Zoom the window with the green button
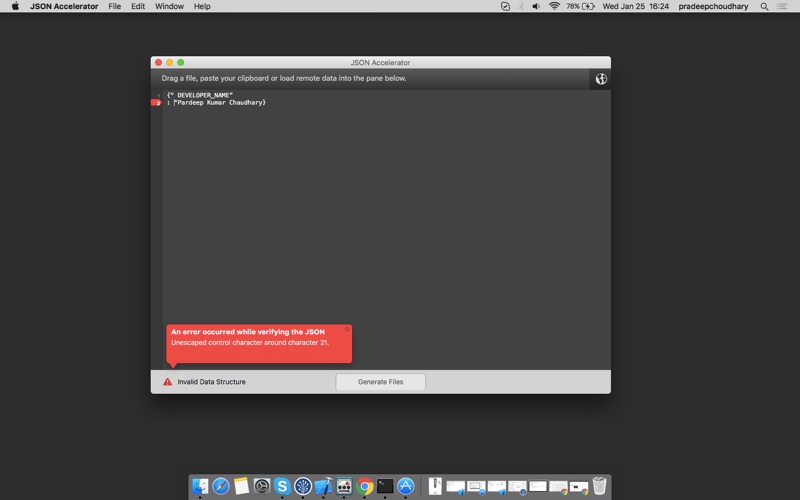 point(181,62)
